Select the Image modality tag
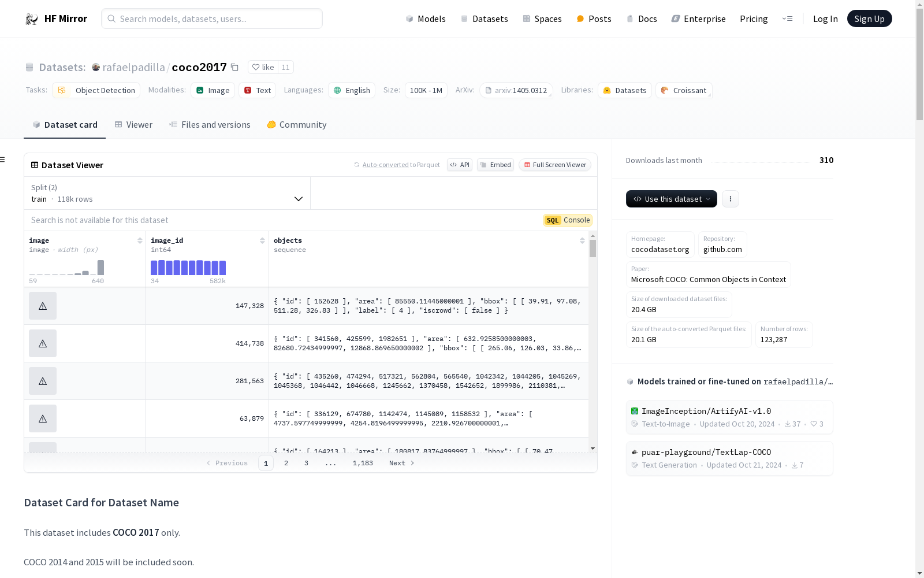Image resolution: width=924 pixels, height=578 pixels. pyautogui.click(x=213, y=90)
